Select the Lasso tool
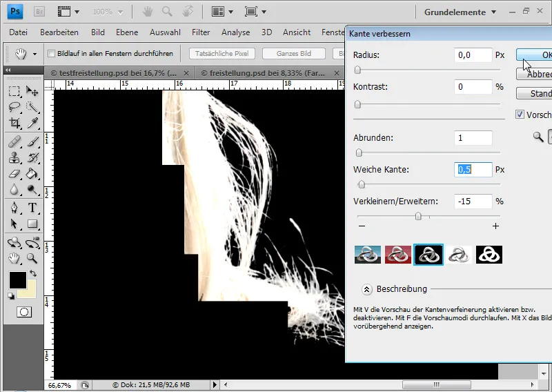 pyautogui.click(x=14, y=107)
